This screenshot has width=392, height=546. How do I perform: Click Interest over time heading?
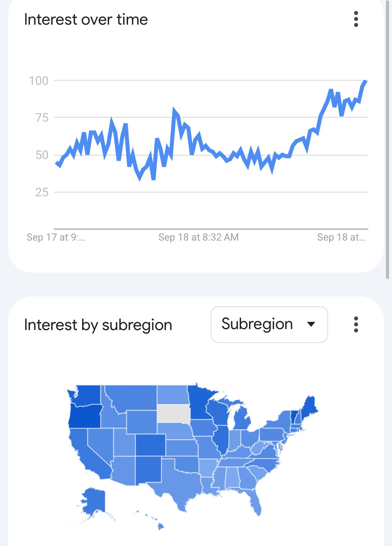pos(86,19)
